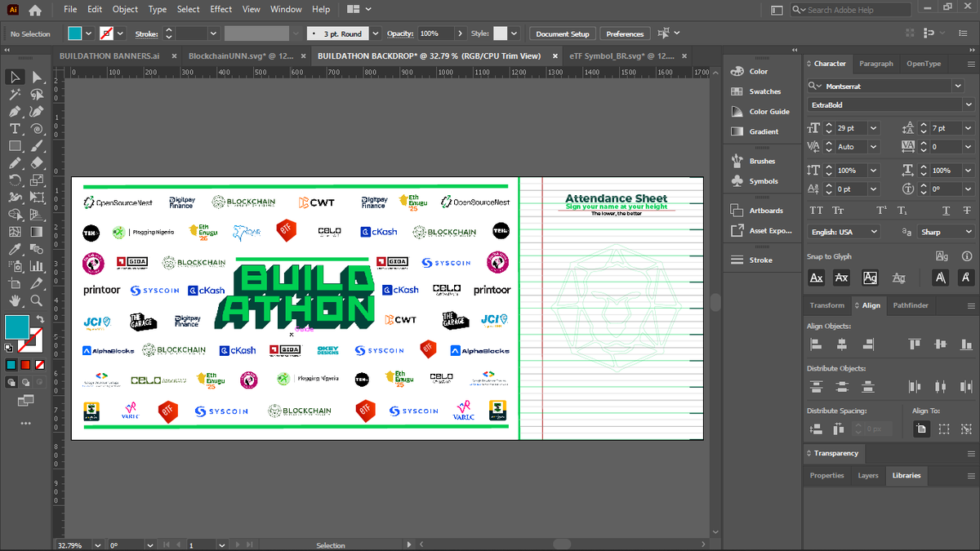Screen dimensions: 980x551
Task: Toggle All Caps text style
Action: [816, 211]
